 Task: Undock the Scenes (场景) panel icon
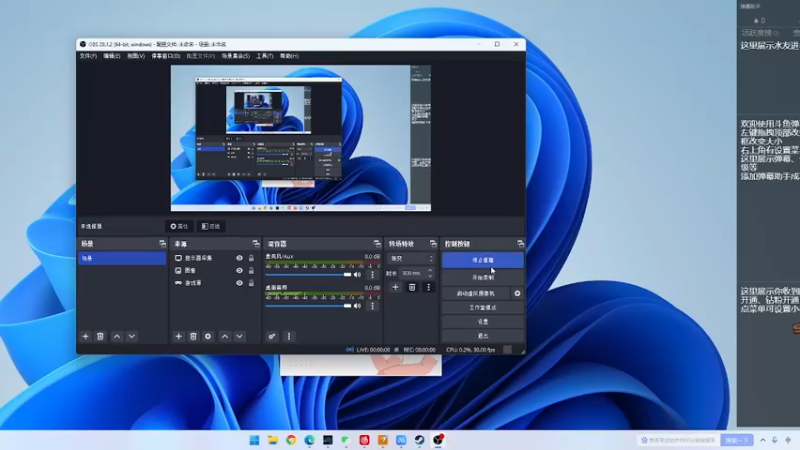(x=162, y=244)
